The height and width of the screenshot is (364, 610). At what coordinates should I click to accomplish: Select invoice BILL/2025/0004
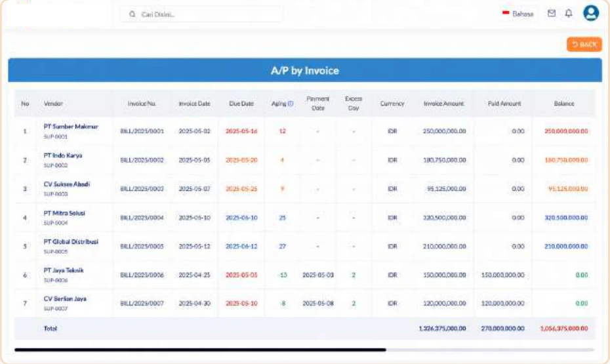(x=142, y=218)
